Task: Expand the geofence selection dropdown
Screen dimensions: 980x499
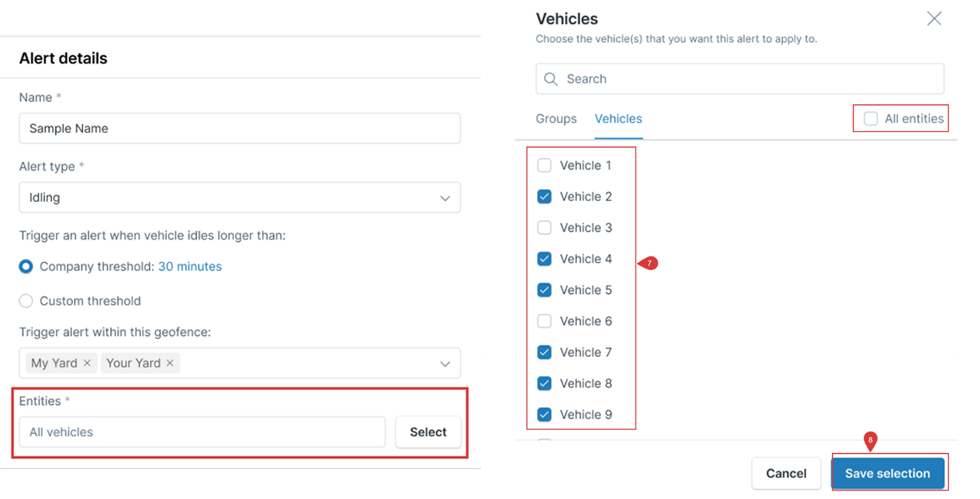Action: tap(444, 363)
